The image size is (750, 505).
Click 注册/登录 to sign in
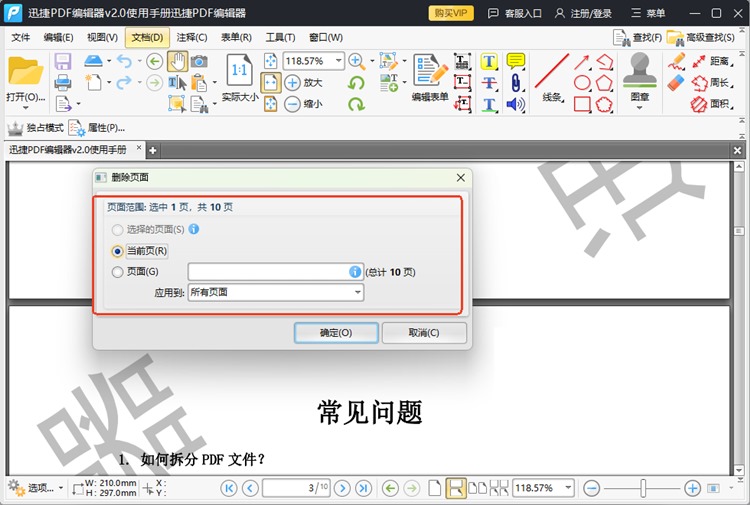click(583, 13)
